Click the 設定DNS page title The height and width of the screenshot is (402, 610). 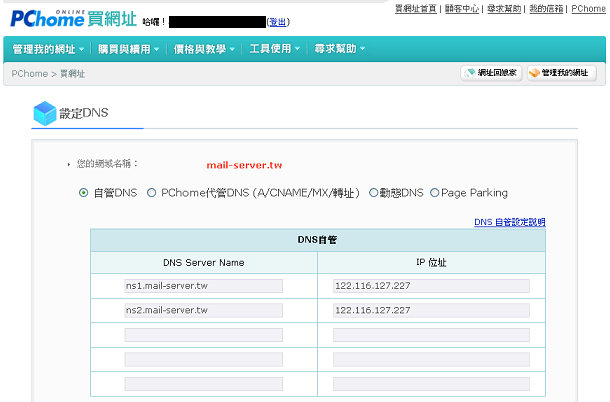coord(84,113)
